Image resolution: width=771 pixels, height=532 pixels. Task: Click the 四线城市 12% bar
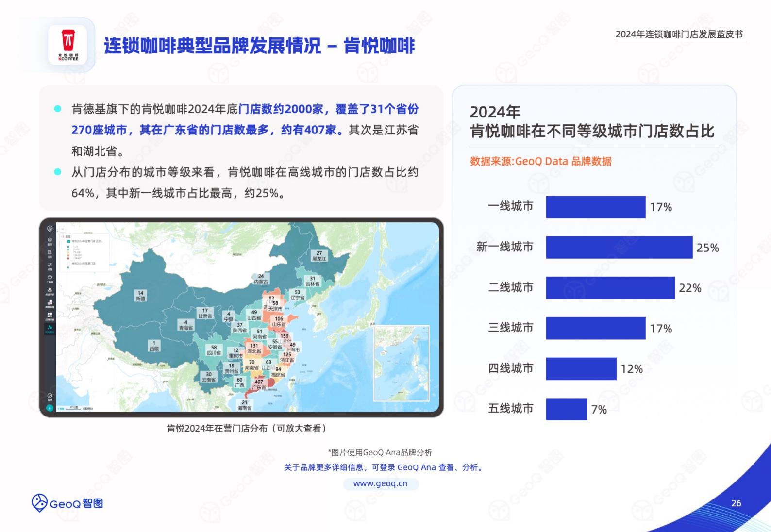click(581, 369)
